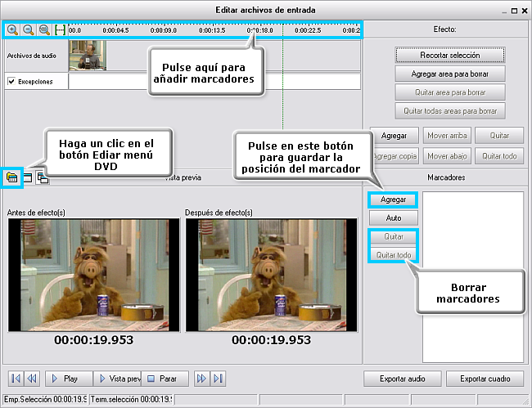This screenshot has height=408, width=532.
Task: Remove selected marker with Quitar button
Action: tap(393, 236)
